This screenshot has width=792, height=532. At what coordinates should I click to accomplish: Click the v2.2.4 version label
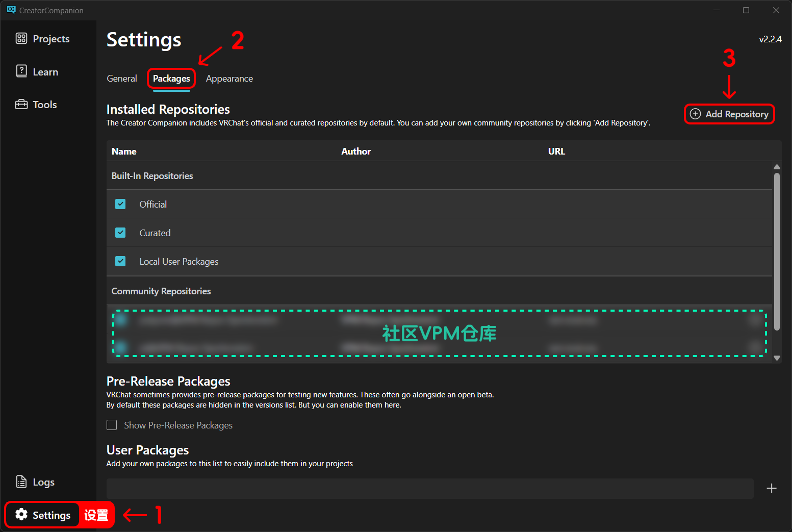[x=770, y=39]
